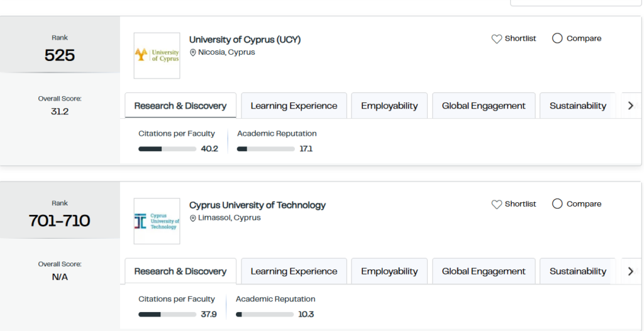Click the overall score value 31.2
This screenshot has height=331, width=644.
tap(60, 112)
